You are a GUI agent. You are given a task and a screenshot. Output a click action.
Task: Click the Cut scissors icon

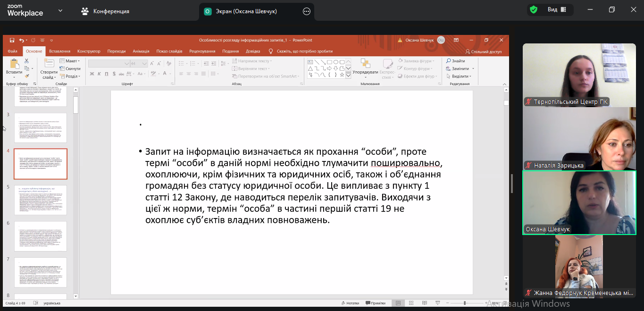tap(26, 61)
